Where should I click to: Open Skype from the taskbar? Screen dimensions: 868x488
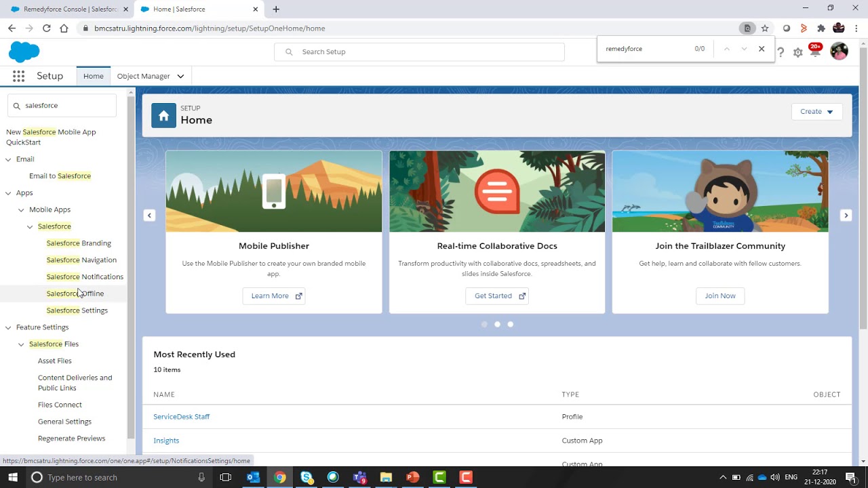pos(306,477)
